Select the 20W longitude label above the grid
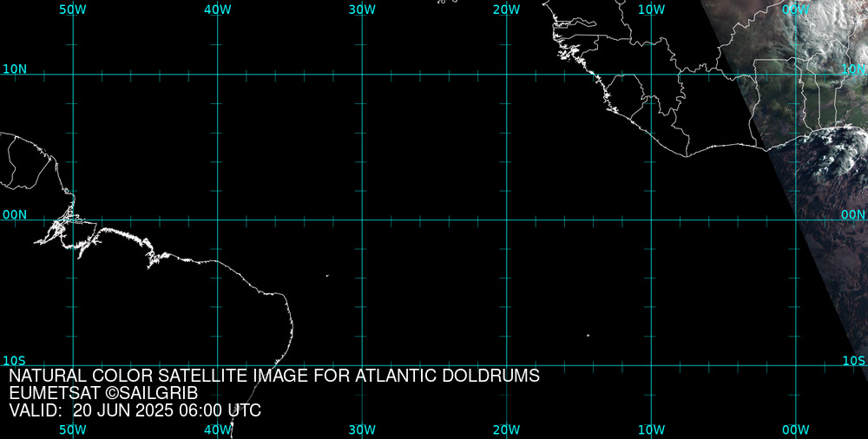This screenshot has width=868, height=439. [x=507, y=10]
